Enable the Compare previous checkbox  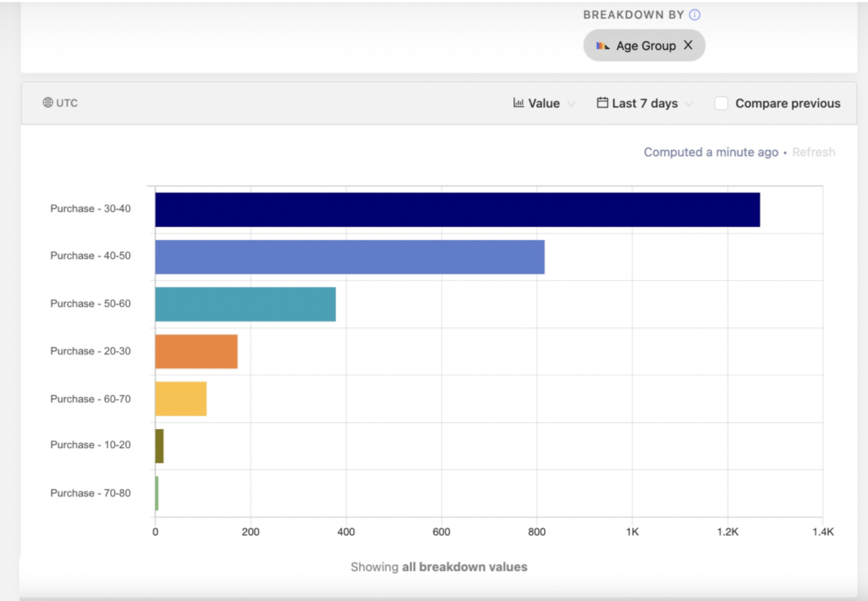point(721,103)
